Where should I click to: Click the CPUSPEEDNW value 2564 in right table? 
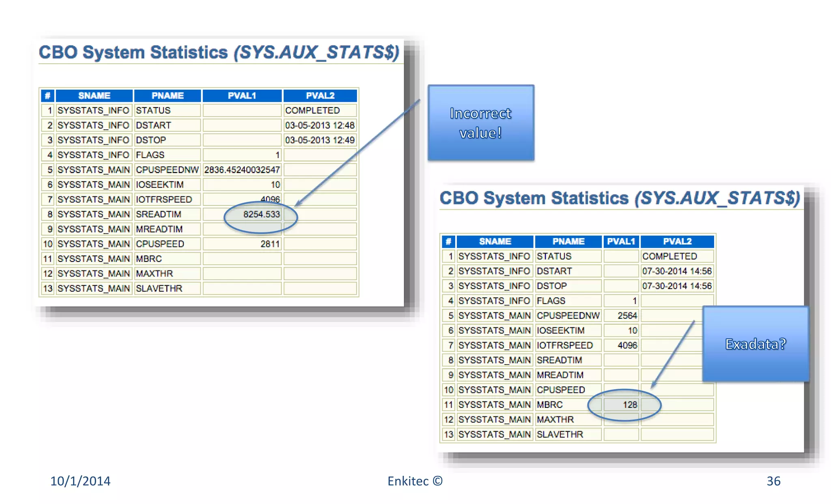(x=627, y=315)
